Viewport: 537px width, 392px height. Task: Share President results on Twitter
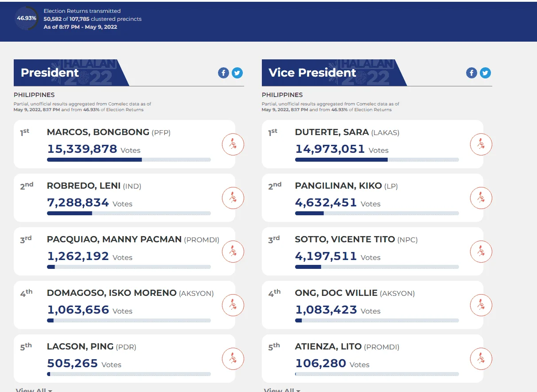pyautogui.click(x=237, y=73)
